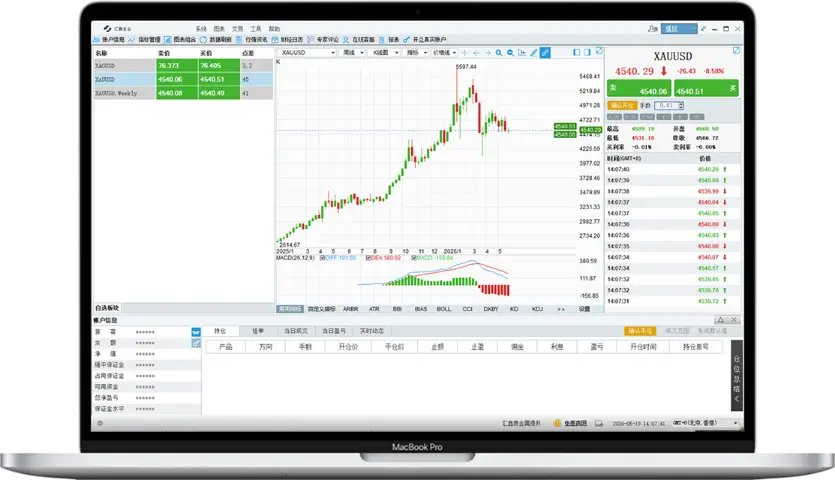The height and width of the screenshot is (480, 835).
Task: Open the XAUUSD symbol dropdown on chart
Action: pos(307,53)
